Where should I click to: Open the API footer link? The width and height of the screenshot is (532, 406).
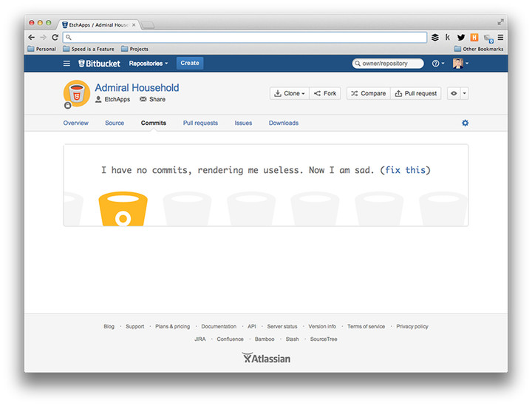[x=252, y=327]
